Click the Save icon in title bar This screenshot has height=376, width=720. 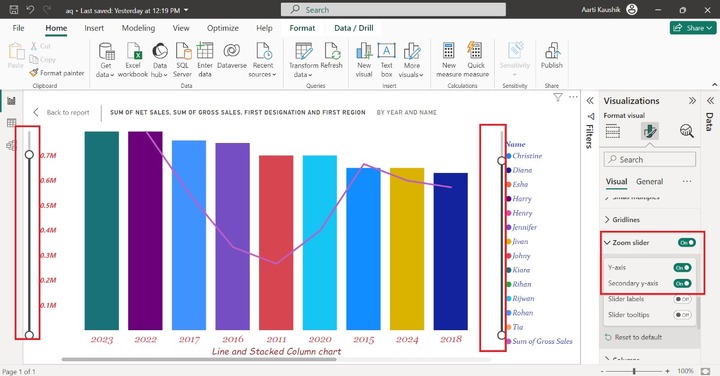pyautogui.click(x=14, y=10)
